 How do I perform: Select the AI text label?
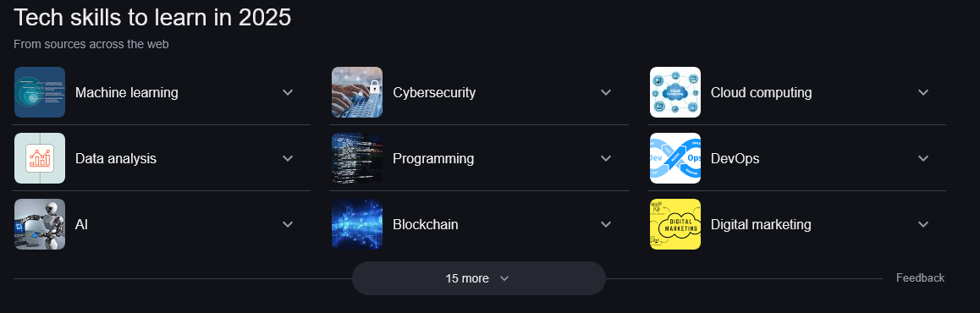81,224
